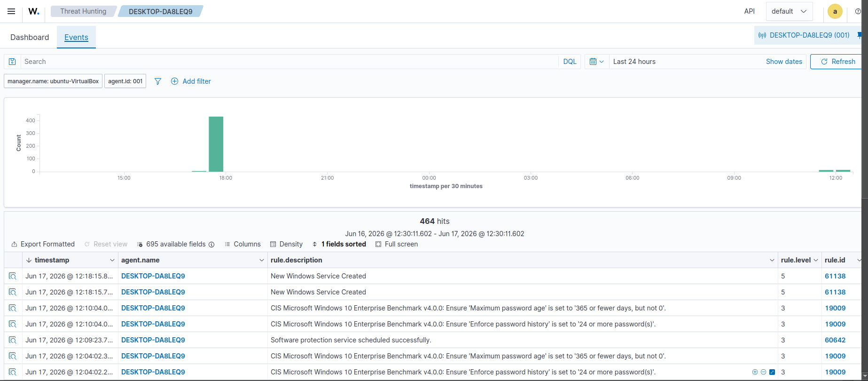Image resolution: width=868 pixels, height=381 pixels.
Task: Click the 695 available fields label
Action: pyautogui.click(x=176, y=244)
